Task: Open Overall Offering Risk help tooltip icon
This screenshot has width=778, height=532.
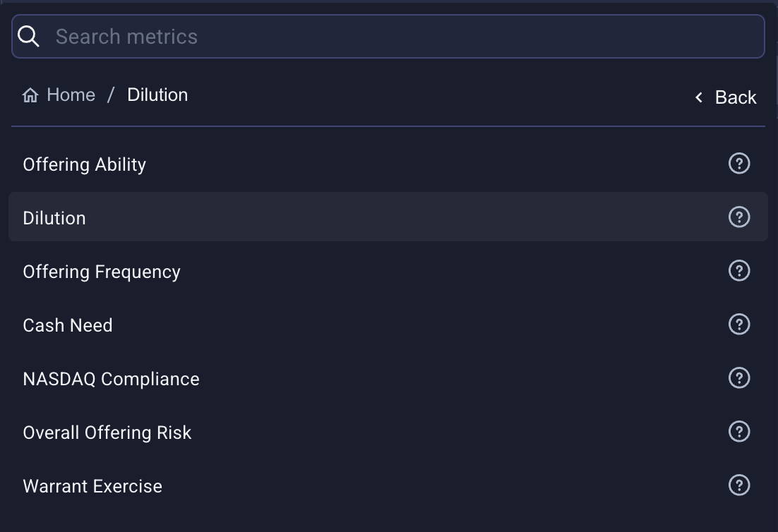Action: pyautogui.click(x=738, y=432)
